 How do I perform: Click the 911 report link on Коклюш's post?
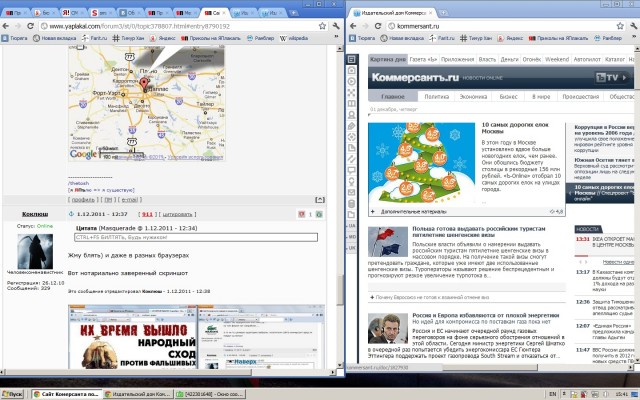[147, 214]
